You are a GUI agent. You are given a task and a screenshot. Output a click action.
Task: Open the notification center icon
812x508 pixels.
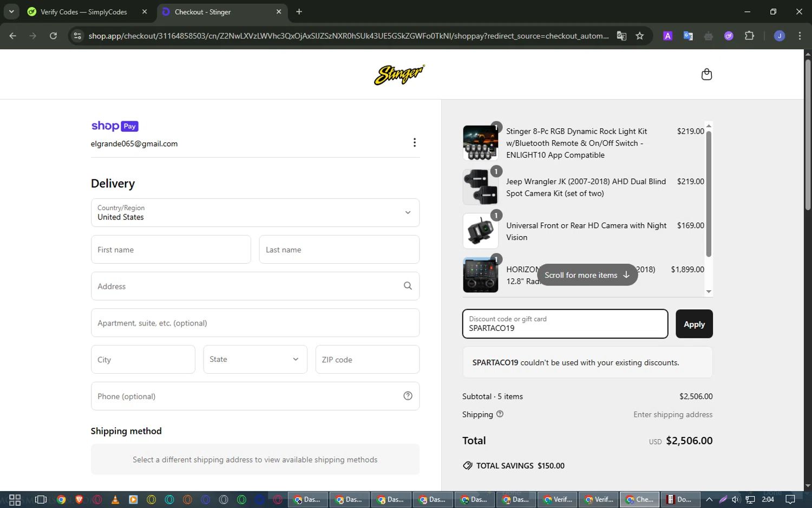coord(790,499)
